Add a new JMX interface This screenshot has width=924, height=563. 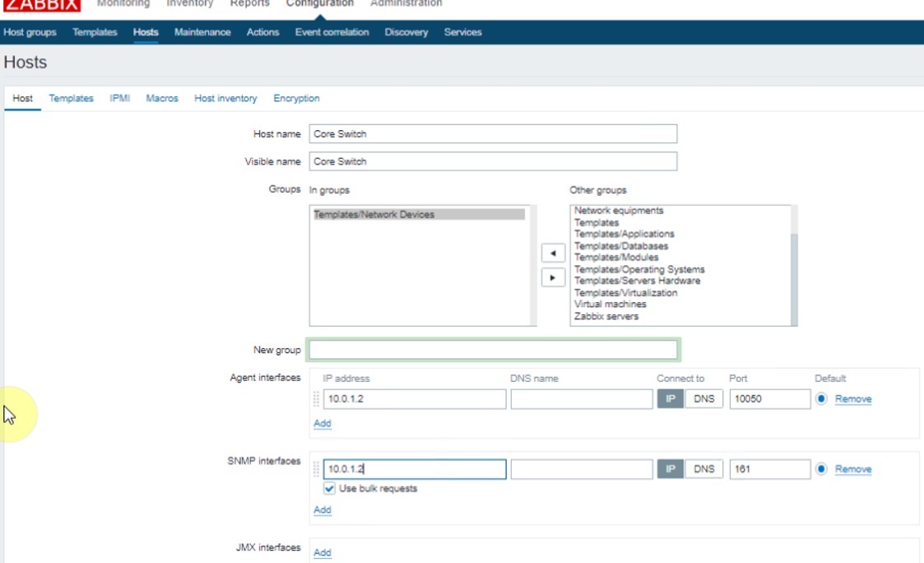click(323, 553)
